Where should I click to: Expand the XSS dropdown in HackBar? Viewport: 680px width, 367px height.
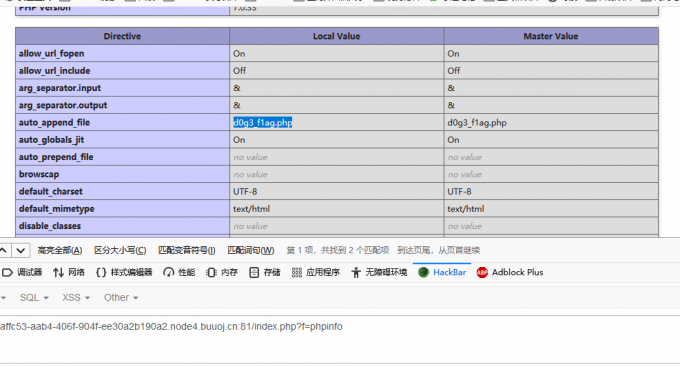pyautogui.click(x=76, y=298)
